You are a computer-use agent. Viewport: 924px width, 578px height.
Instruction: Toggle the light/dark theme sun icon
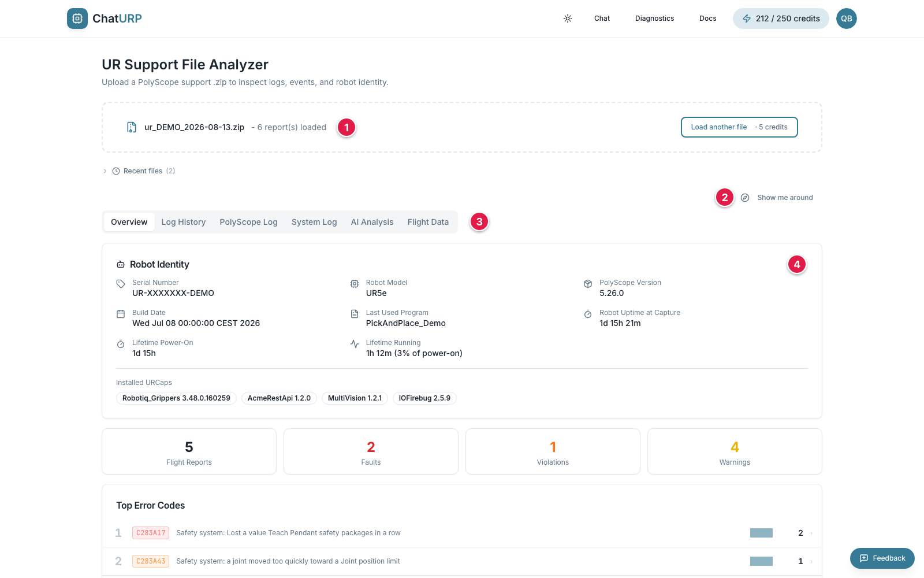568,18
